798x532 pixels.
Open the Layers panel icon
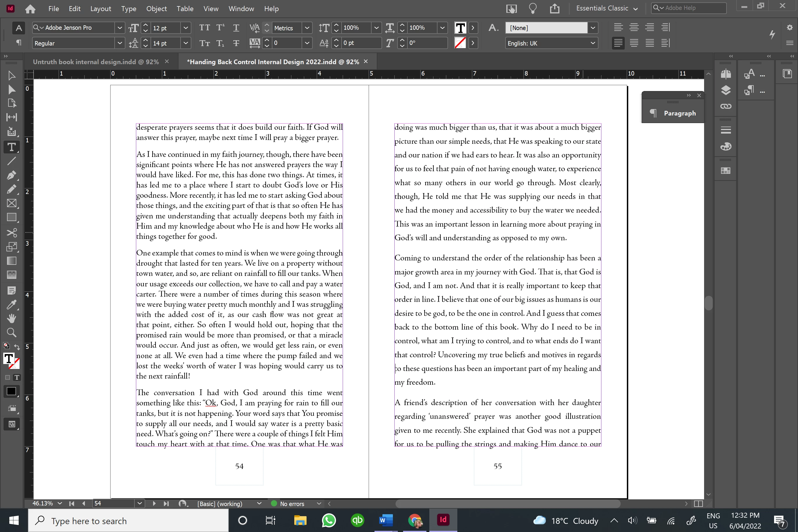point(725,90)
